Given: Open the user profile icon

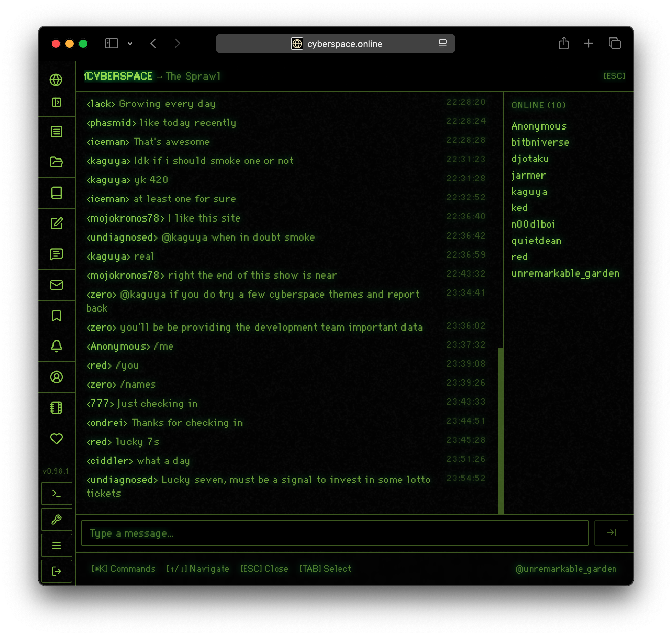Looking at the screenshot, I should coord(56,377).
